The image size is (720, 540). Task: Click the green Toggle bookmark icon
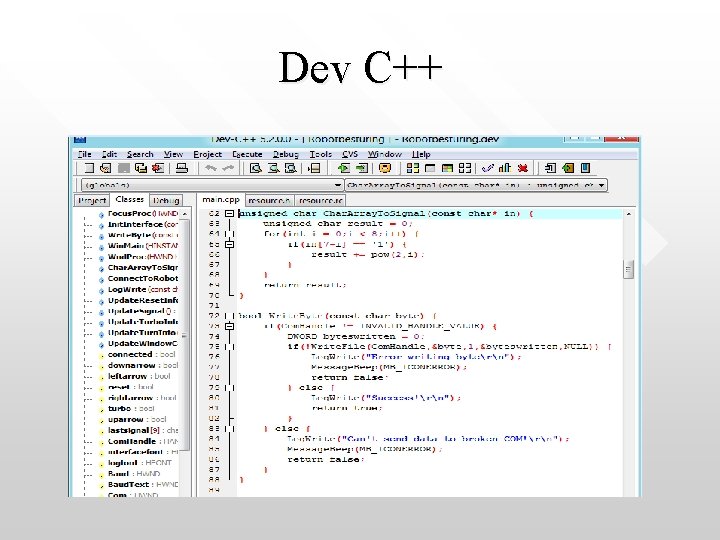pyautogui.click(x=568, y=168)
